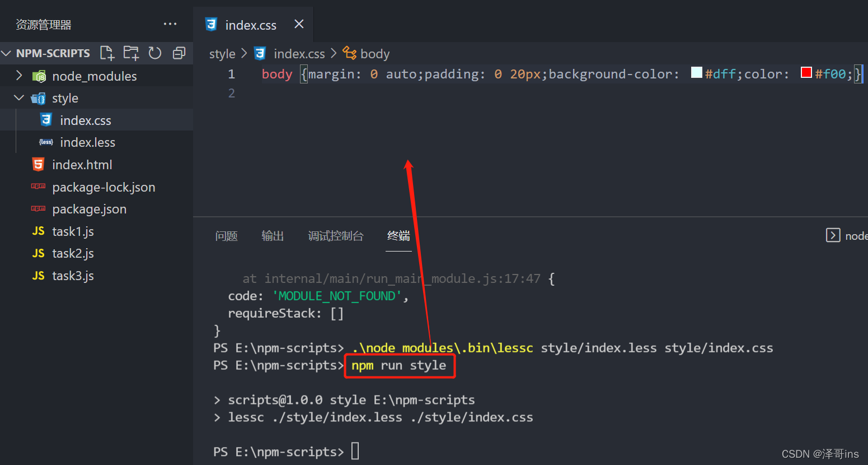
Task: Collapse the style folder
Action: tap(18, 97)
